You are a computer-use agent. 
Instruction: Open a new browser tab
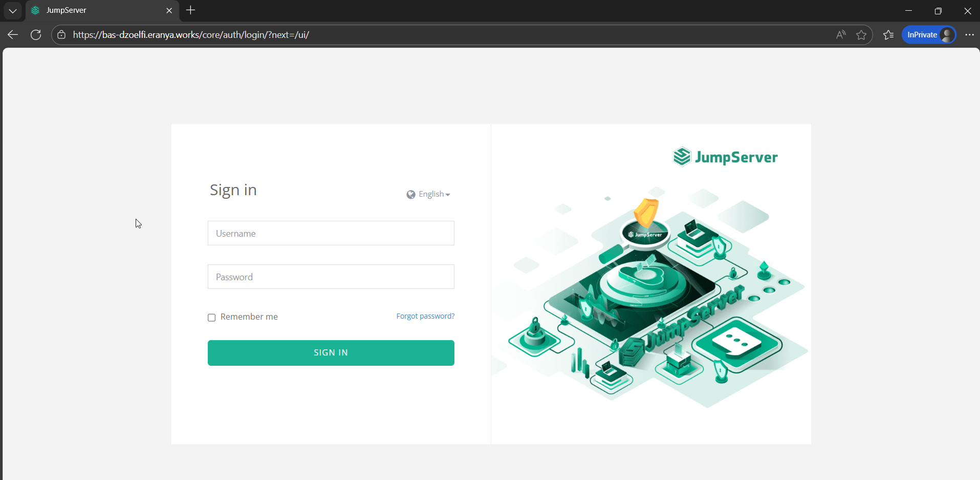(x=190, y=10)
